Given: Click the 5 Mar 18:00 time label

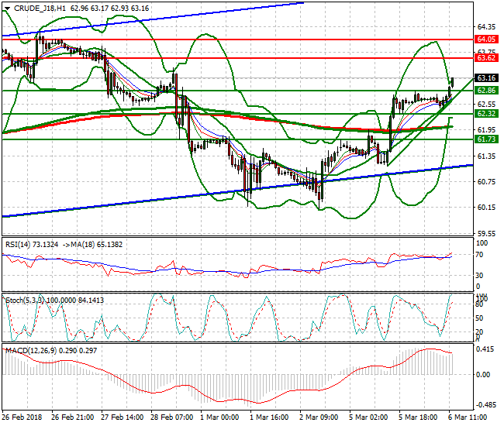Looking at the screenshot, I should tap(418, 417).
